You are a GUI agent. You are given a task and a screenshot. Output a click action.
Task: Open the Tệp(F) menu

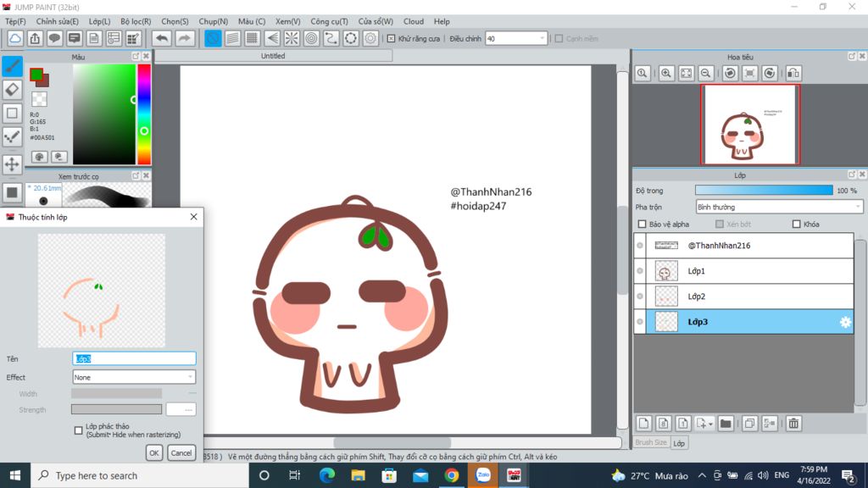15,21
